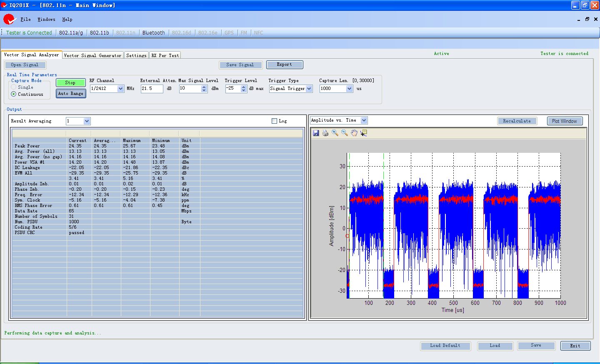600x364 pixels.
Task: Enable the Log checkbox
Action: (274, 121)
